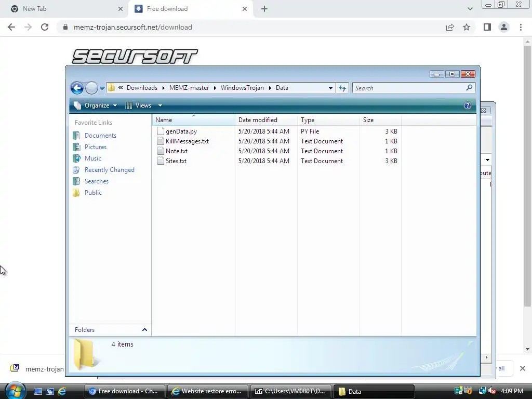Viewport: 532px width, 399px height.
Task: Sort by the Size column header
Action: coord(381,120)
